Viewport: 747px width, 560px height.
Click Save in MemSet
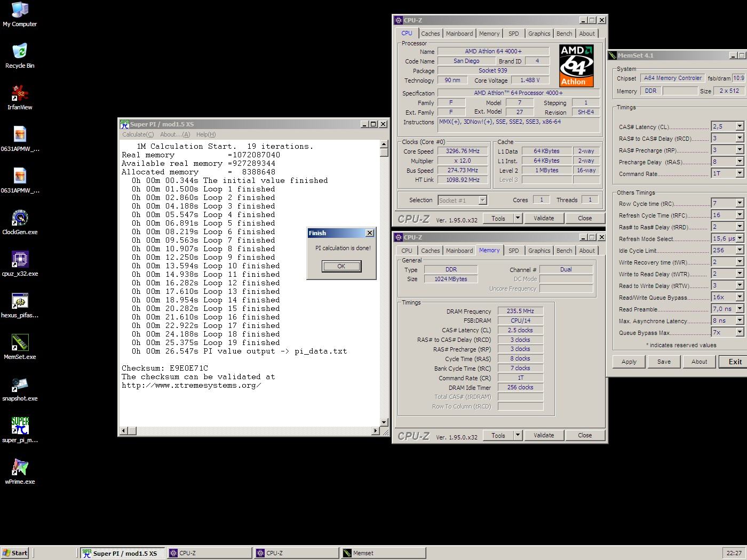point(664,362)
